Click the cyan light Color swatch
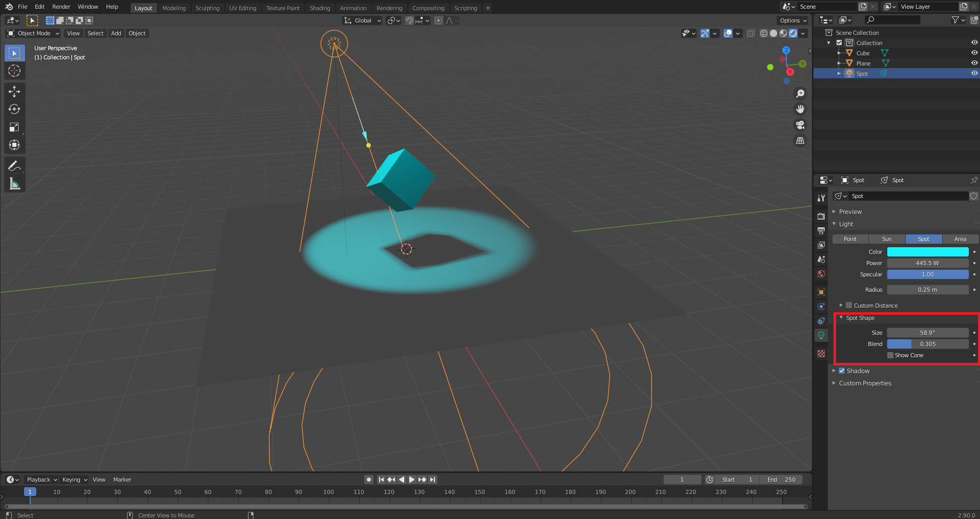Viewport: 980px width, 519px height. (x=927, y=252)
